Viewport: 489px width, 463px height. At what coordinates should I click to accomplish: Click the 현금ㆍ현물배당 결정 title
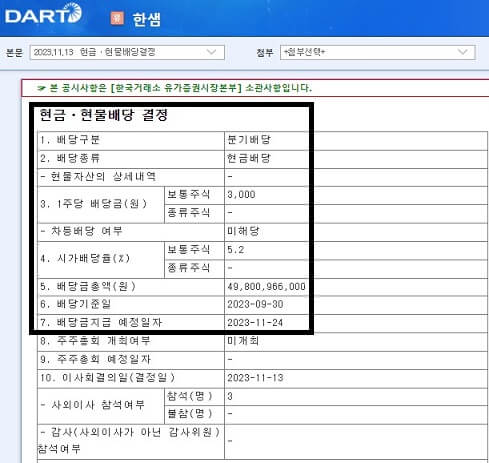pyautogui.click(x=104, y=115)
